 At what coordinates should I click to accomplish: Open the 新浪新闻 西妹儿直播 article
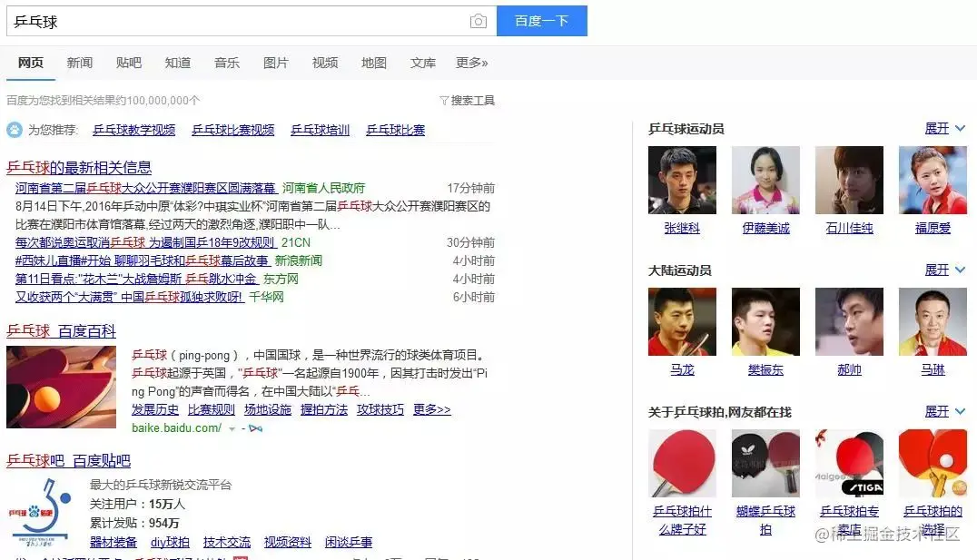click(x=142, y=260)
